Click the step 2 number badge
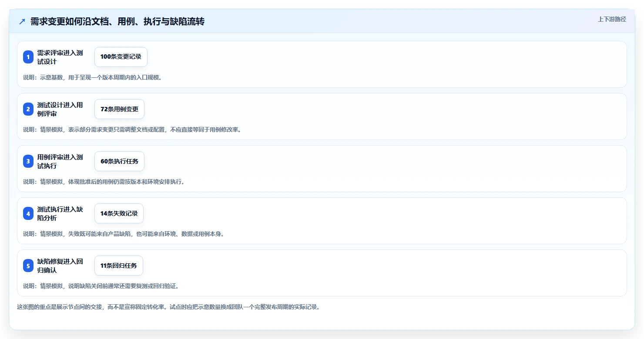This screenshot has width=644, height=339. point(28,109)
